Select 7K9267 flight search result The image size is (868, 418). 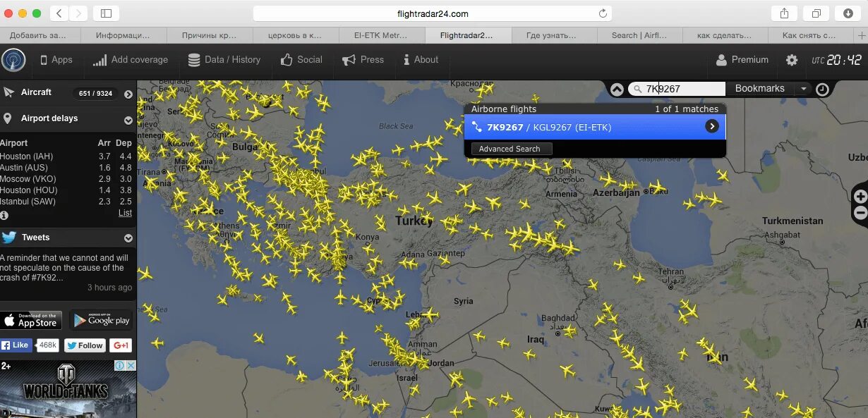click(x=595, y=127)
